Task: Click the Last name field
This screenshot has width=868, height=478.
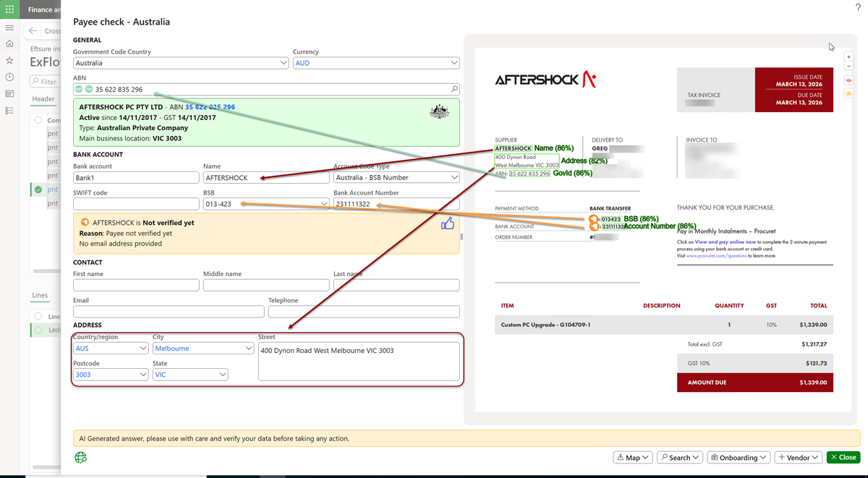Action: [x=396, y=285]
